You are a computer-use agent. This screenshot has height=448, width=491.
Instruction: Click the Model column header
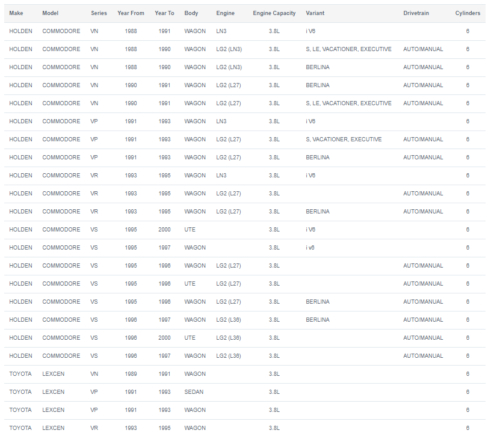pyautogui.click(x=51, y=13)
